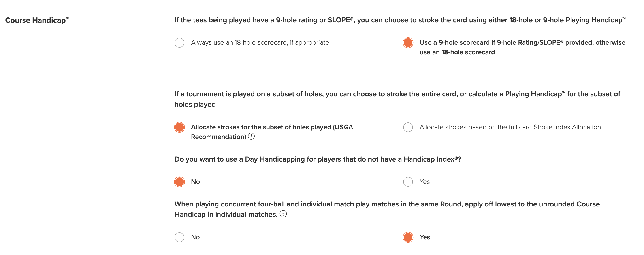The width and height of the screenshot is (644, 255).
Task: Pick 'Yes' radio circle for concurrent four-ball matches
Action: (408, 237)
